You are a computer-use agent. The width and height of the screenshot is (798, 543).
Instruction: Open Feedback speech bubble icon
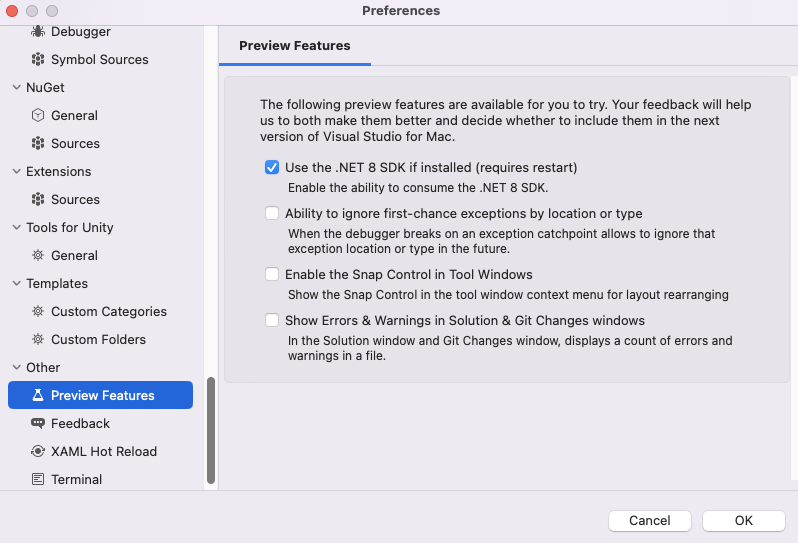(38, 423)
